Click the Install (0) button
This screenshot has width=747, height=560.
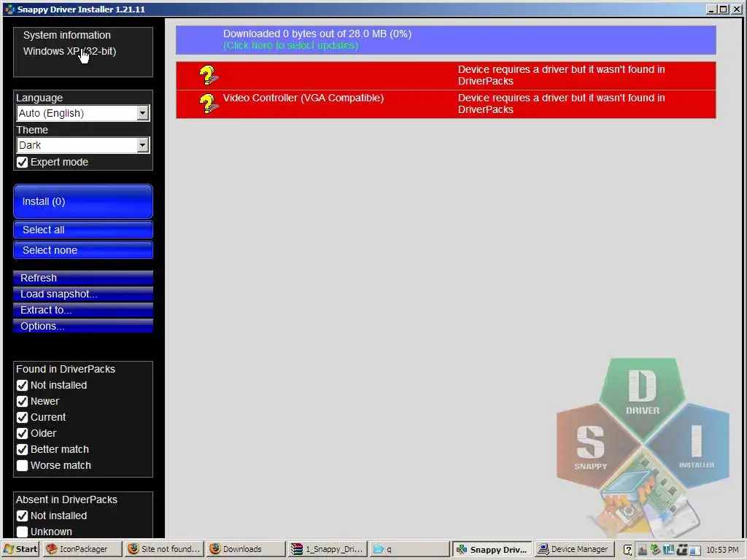tap(83, 201)
